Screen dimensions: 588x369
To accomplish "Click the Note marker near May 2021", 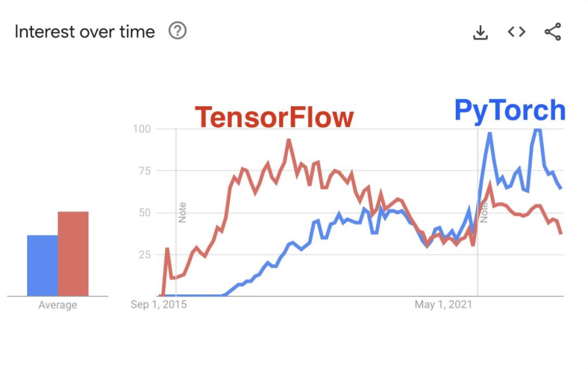I will (x=483, y=212).
